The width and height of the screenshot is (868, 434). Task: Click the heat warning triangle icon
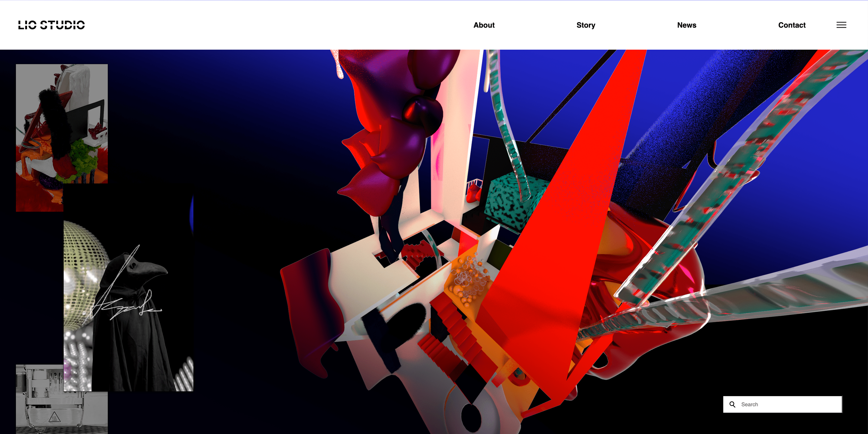click(x=54, y=418)
